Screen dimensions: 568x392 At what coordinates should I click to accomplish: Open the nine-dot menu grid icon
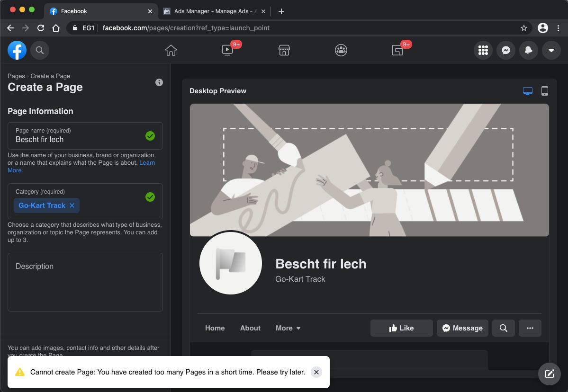483,50
